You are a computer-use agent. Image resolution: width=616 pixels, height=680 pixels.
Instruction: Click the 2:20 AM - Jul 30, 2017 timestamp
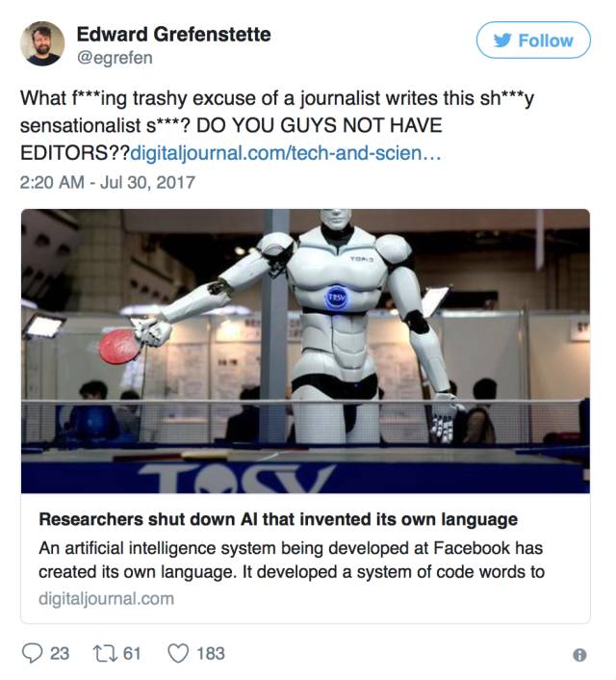click(108, 182)
